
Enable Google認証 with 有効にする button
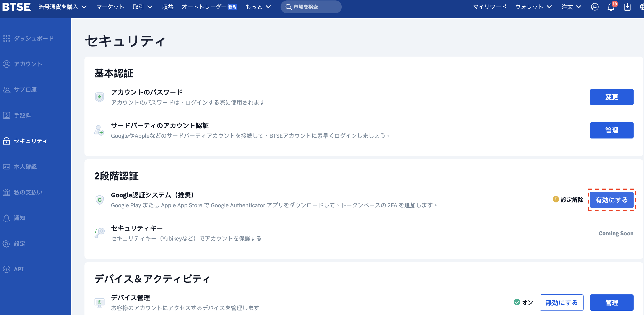(611, 200)
